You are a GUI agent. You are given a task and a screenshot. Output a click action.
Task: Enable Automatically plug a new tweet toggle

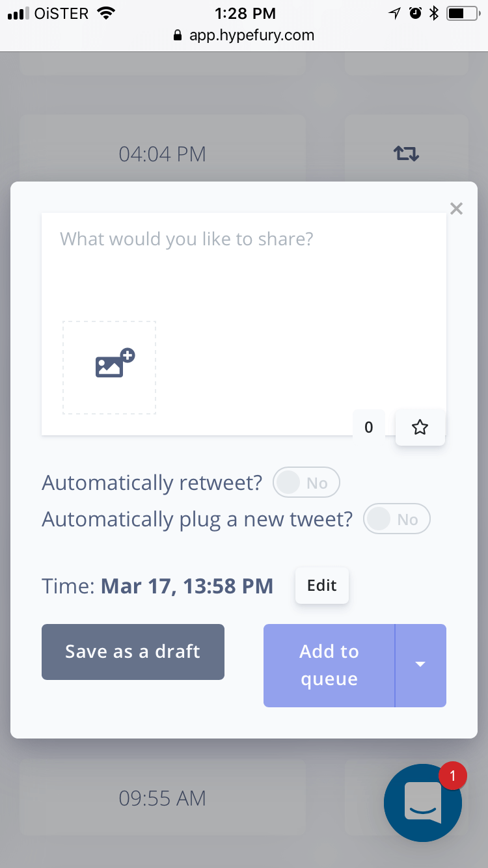click(x=397, y=519)
